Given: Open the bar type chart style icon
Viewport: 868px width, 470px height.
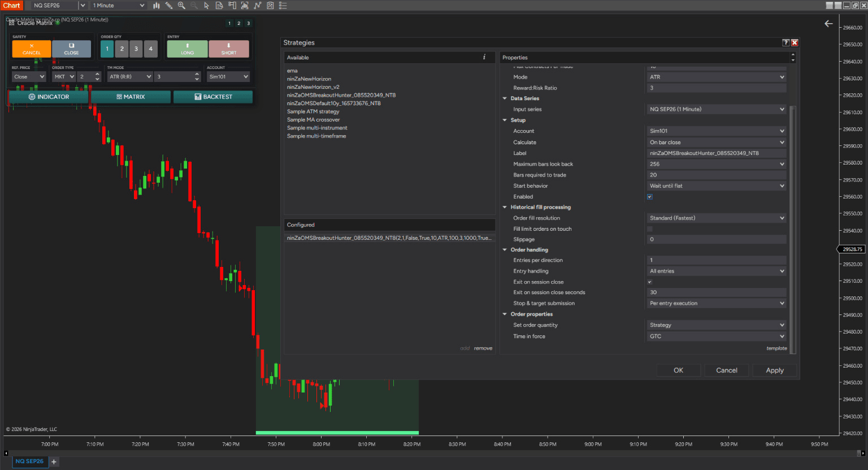Looking at the screenshot, I should click(157, 6).
